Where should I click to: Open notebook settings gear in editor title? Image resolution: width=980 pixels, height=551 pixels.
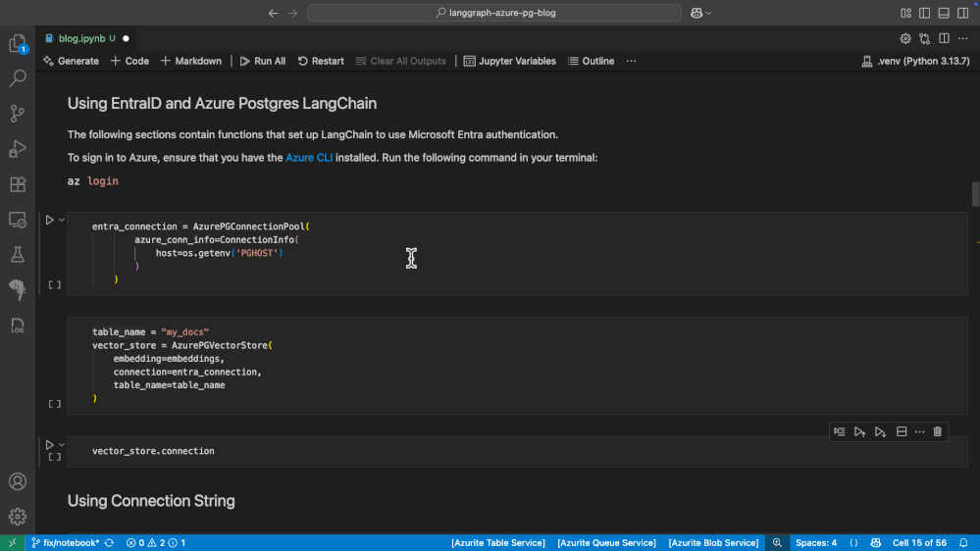coord(905,39)
